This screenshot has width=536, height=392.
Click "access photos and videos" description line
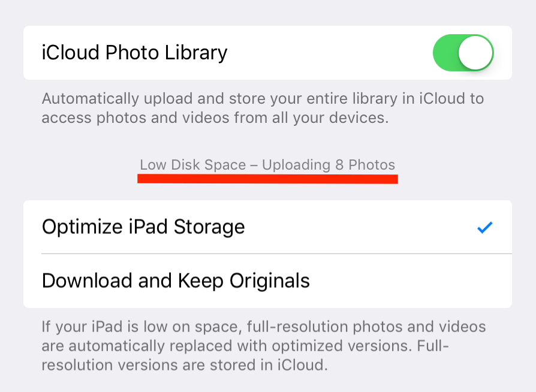click(215, 117)
